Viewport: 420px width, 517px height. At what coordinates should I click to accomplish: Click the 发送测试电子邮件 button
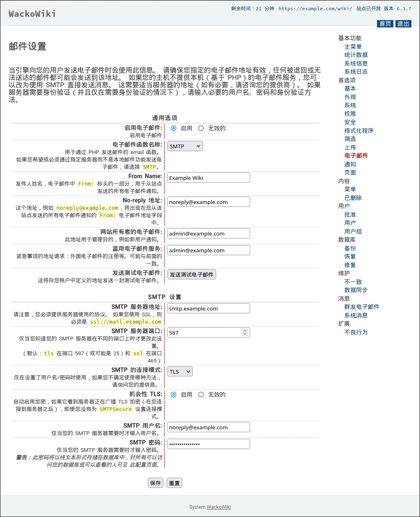click(x=192, y=274)
